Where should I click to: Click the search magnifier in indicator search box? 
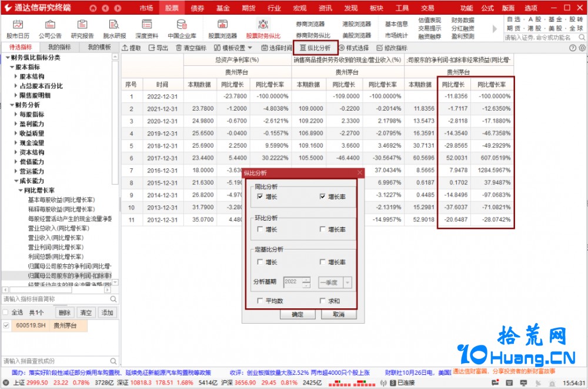(x=113, y=299)
